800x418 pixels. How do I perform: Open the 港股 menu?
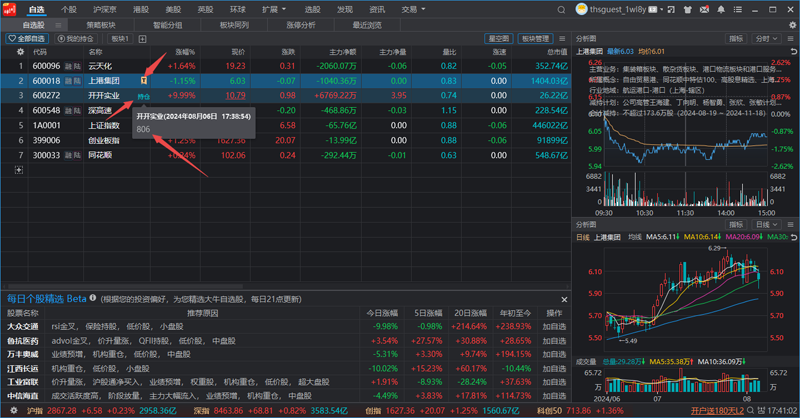141,9
